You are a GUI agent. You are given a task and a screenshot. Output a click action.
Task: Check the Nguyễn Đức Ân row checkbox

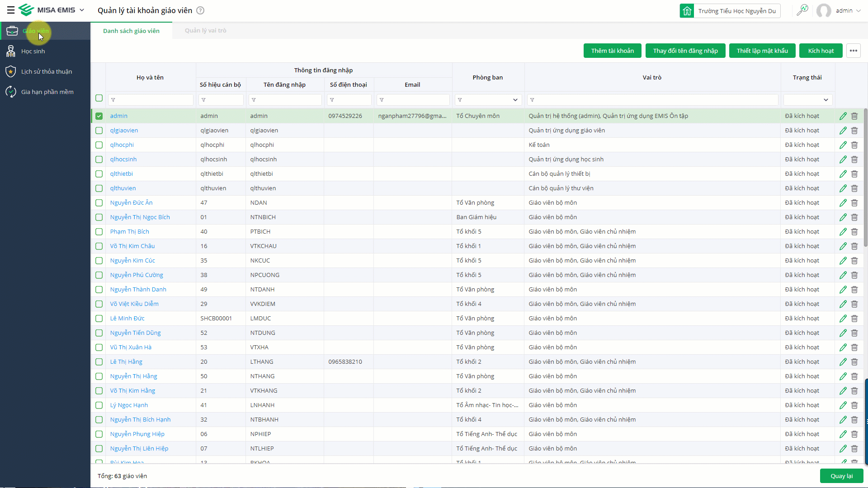click(x=99, y=203)
